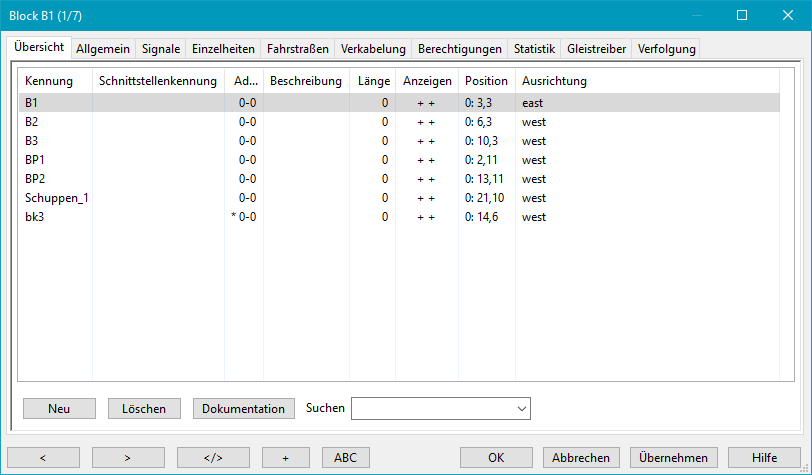The height and width of the screenshot is (475, 812).
Task: Create a new block with Neu
Action: (x=59, y=408)
